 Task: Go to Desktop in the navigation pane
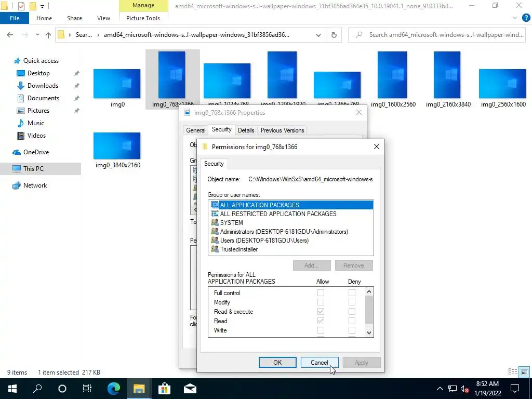coord(38,73)
